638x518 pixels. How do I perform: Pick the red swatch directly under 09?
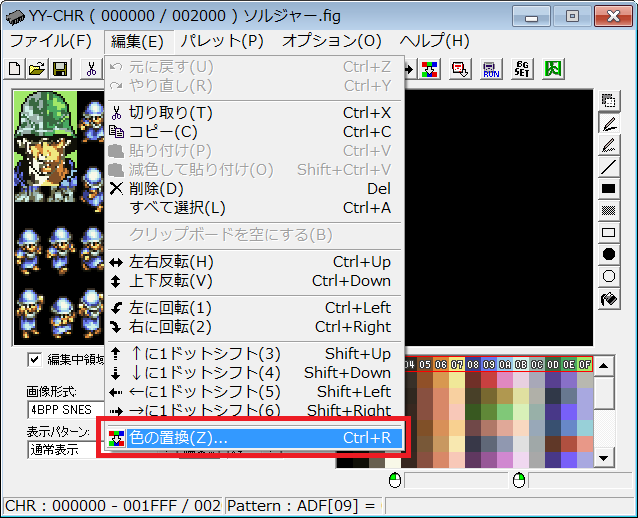pos(489,380)
